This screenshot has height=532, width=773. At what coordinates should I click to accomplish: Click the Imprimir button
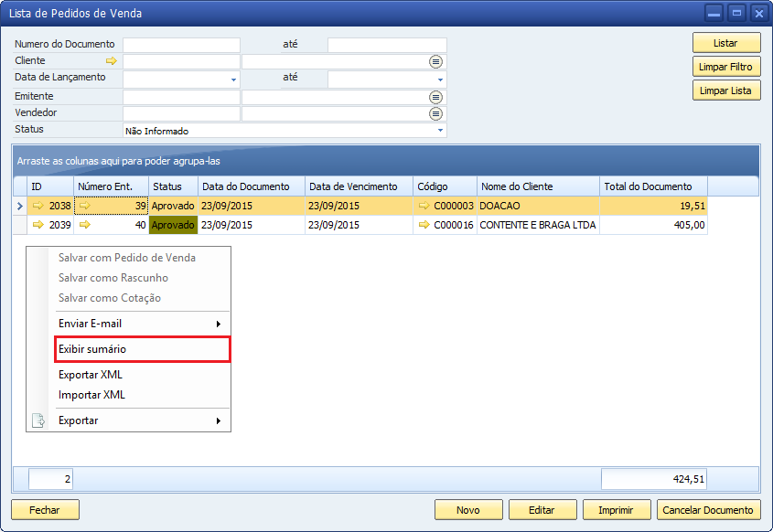[617, 510]
